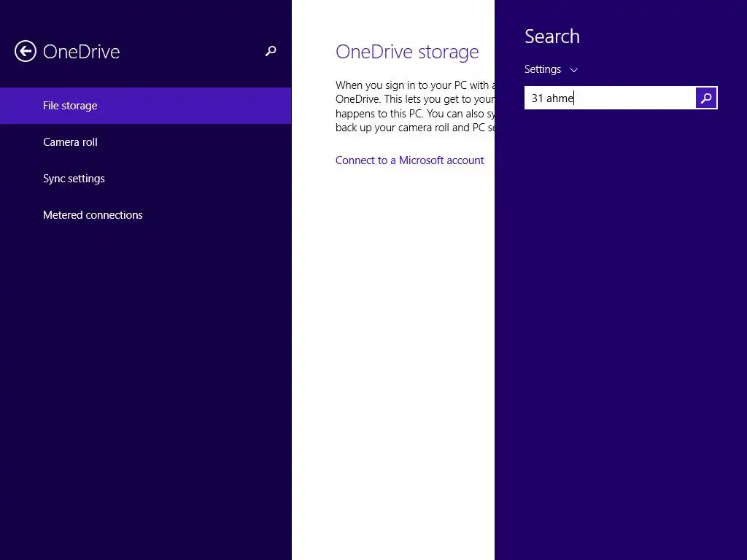Select File storage in the sidebar
Screen dimensions: 747x560
pyautogui.click(x=70, y=106)
